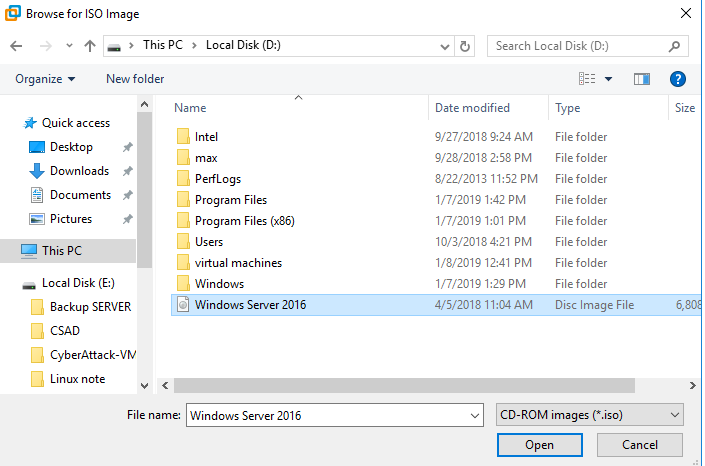This screenshot has height=466, width=705.
Task: Open the CD-ROM images (*.iso) filter dropdown
Action: (589, 415)
